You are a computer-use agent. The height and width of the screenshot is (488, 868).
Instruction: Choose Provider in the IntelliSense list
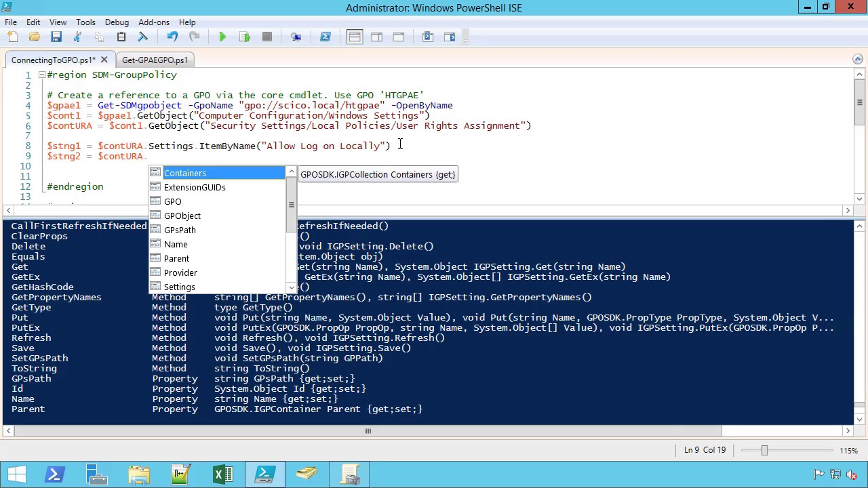click(217, 272)
